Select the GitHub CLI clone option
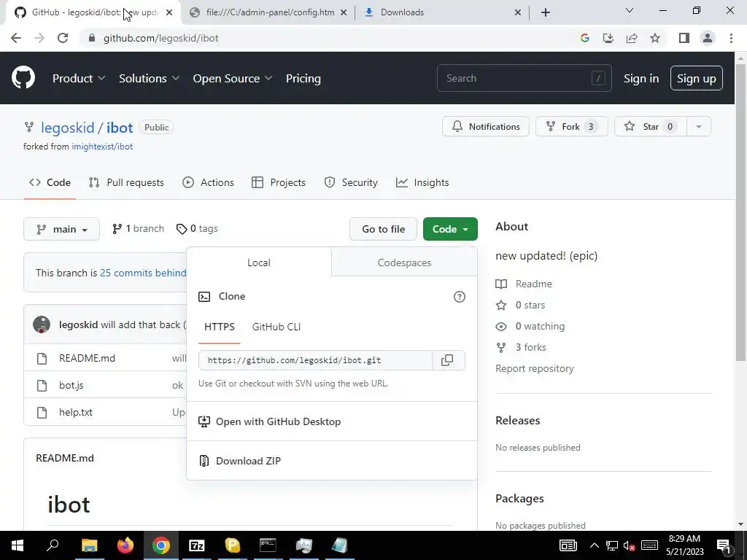This screenshot has height=560, width=747. (276, 327)
